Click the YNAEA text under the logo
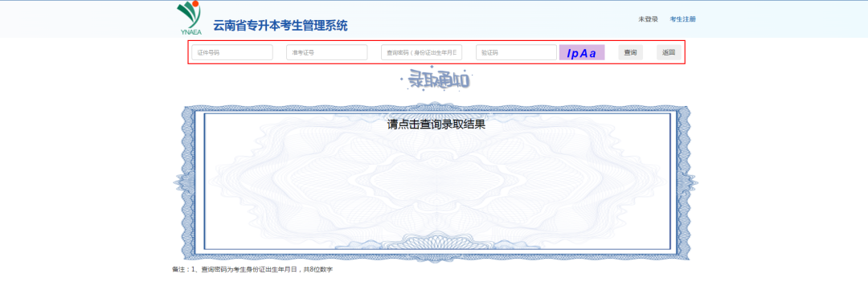The width and height of the screenshot is (868, 290). 191,32
